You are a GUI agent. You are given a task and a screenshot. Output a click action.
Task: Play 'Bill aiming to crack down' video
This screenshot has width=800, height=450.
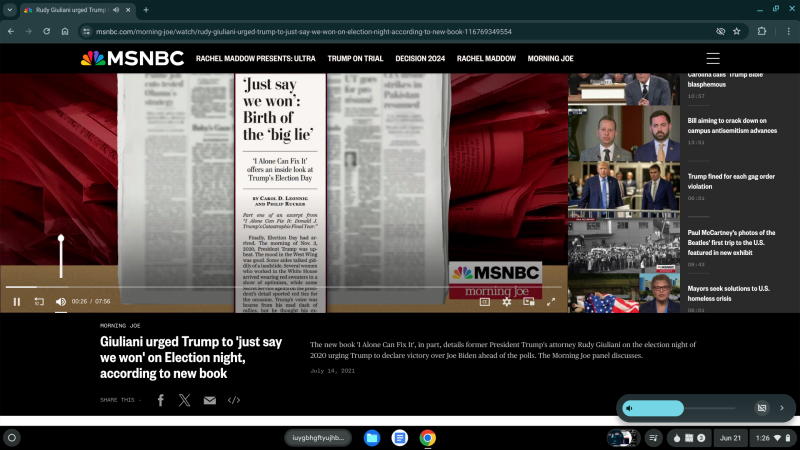click(x=732, y=126)
